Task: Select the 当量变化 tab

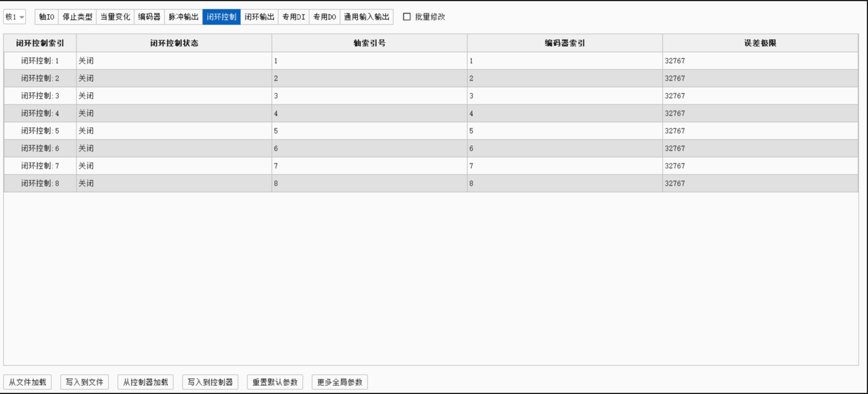Action: 115,17
